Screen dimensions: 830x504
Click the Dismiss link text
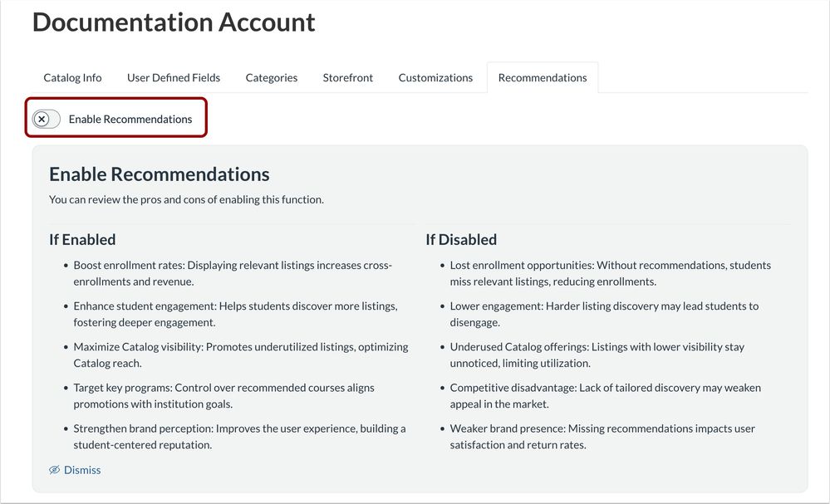click(x=82, y=470)
